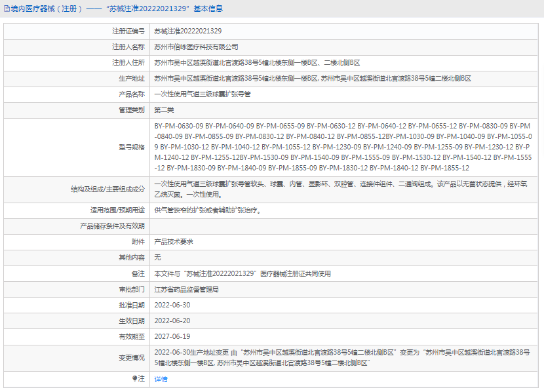Select the value 江苏省药品监督管理局

pyautogui.click(x=186, y=290)
